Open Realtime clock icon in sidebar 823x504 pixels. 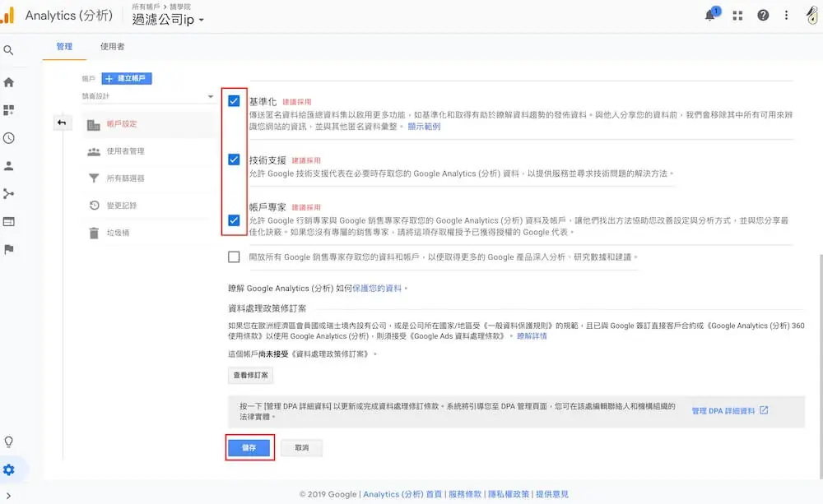[8, 138]
